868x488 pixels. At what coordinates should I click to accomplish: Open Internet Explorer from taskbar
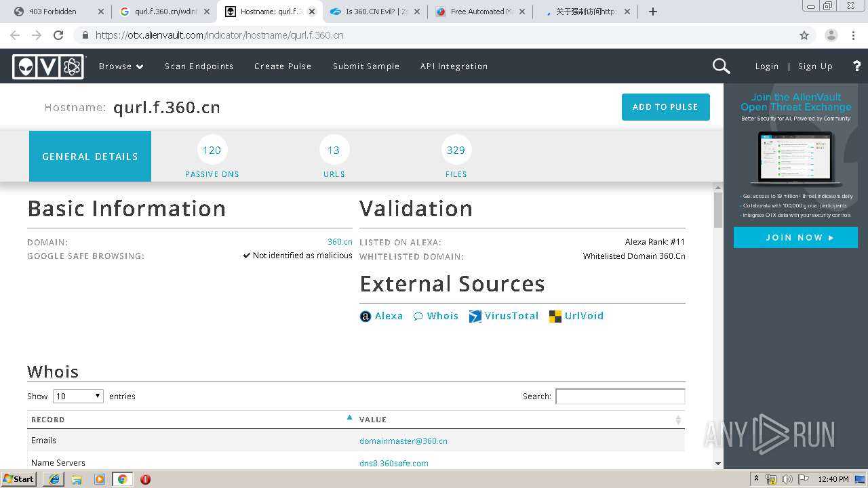54,479
